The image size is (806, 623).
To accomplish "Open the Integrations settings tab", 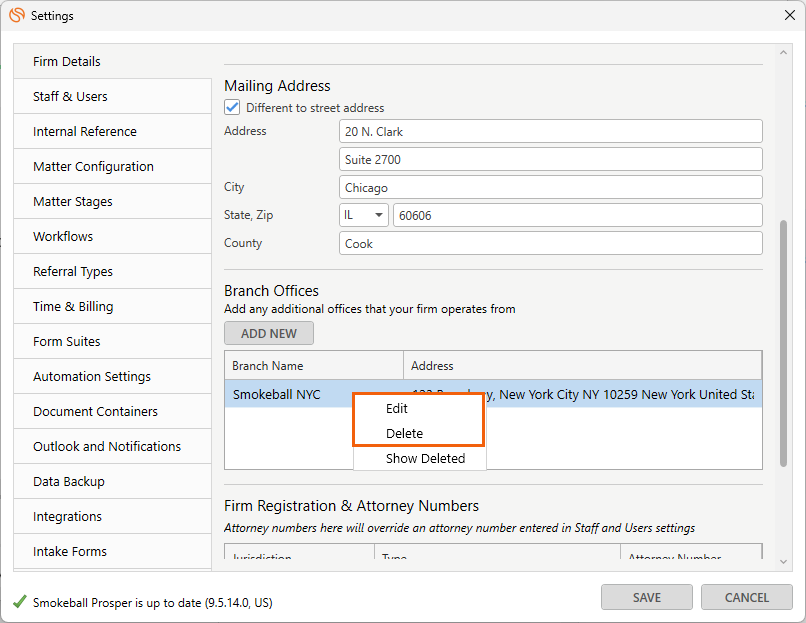I will click(67, 516).
